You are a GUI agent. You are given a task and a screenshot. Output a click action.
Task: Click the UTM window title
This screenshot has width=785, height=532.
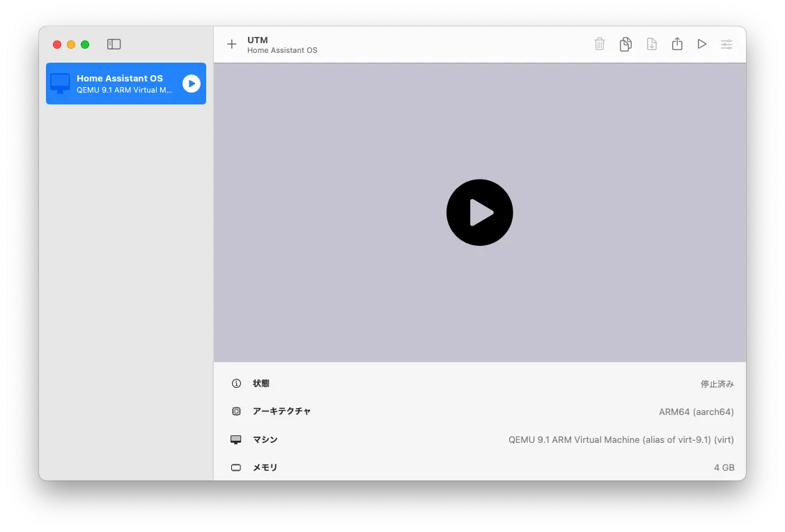[257, 40]
